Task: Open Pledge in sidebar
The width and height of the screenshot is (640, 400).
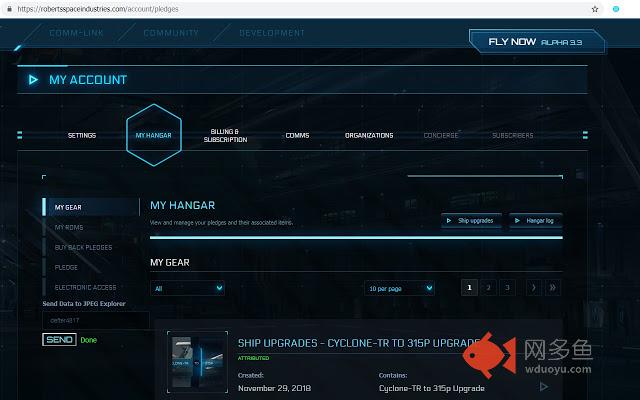Action: (x=66, y=267)
